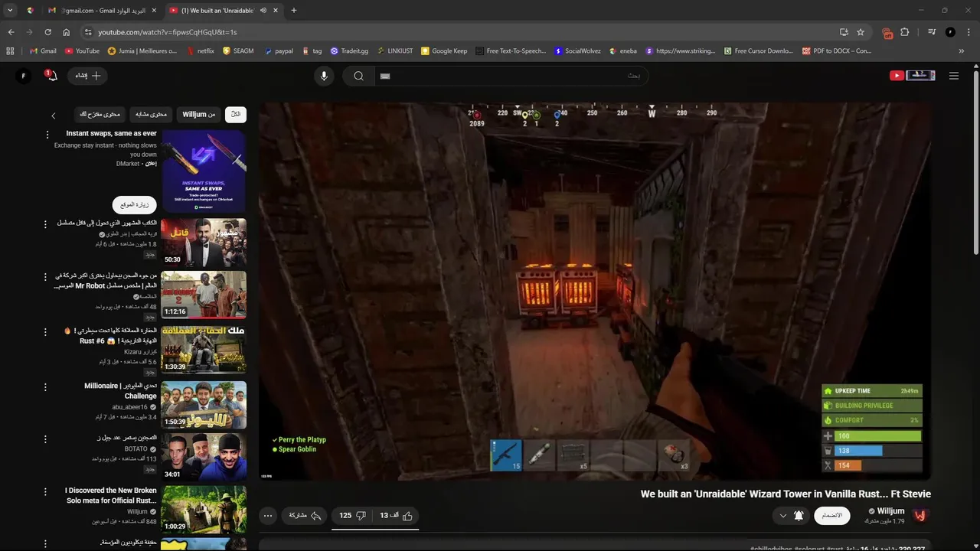Play the BOTATO 34:01 video
The height and width of the screenshot is (551, 980).
coord(204,457)
